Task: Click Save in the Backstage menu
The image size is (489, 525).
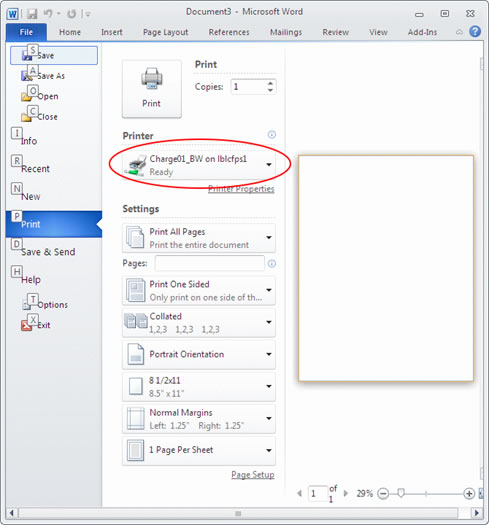Action: click(x=54, y=56)
